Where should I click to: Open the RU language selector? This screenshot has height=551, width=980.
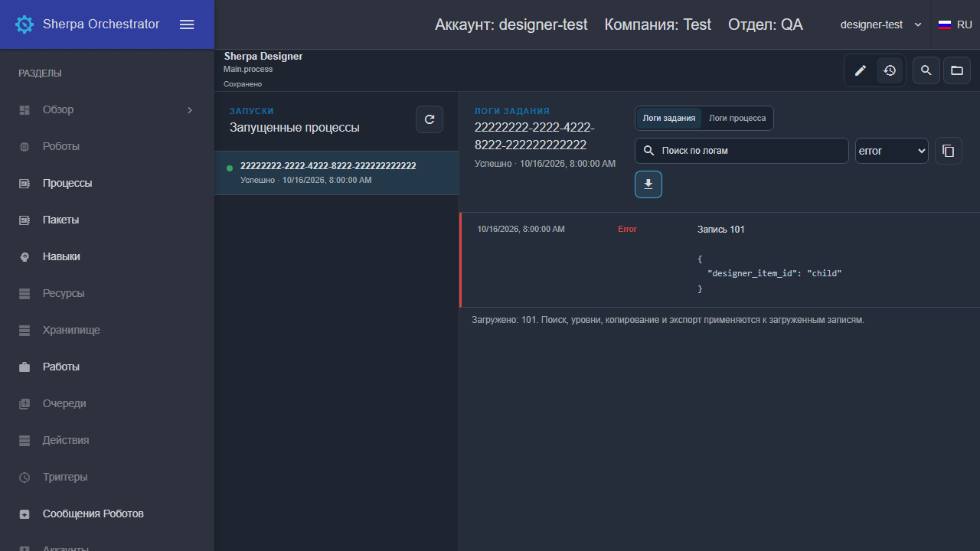click(x=955, y=24)
